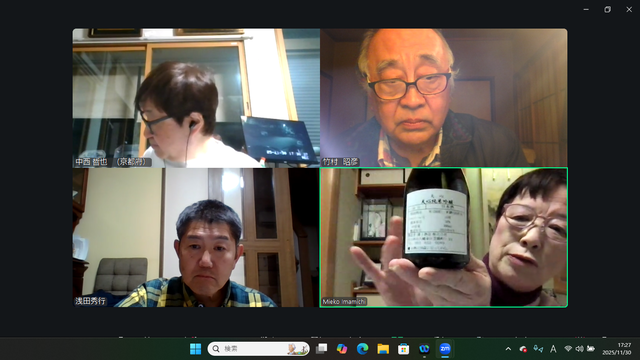Select 竹村 昭彦's video tile
This screenshot has height=360, width=640.
pyautogui.click(x=444, y=98)
